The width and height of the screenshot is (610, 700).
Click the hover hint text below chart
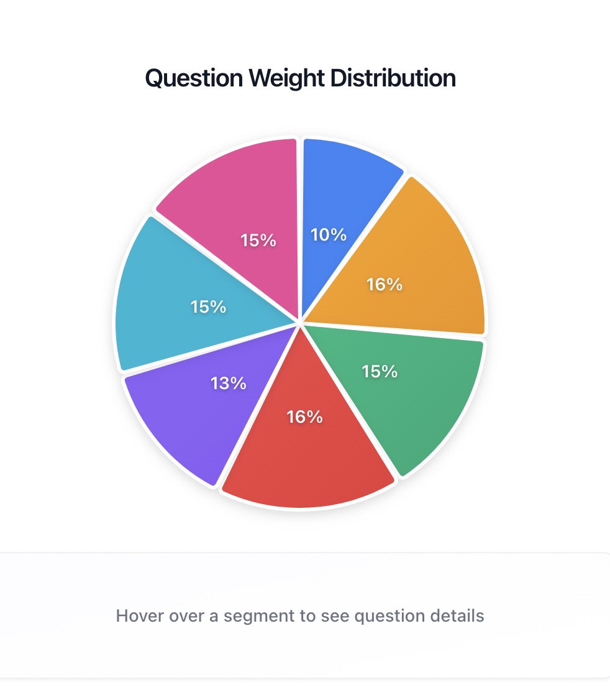coord(300,616)
